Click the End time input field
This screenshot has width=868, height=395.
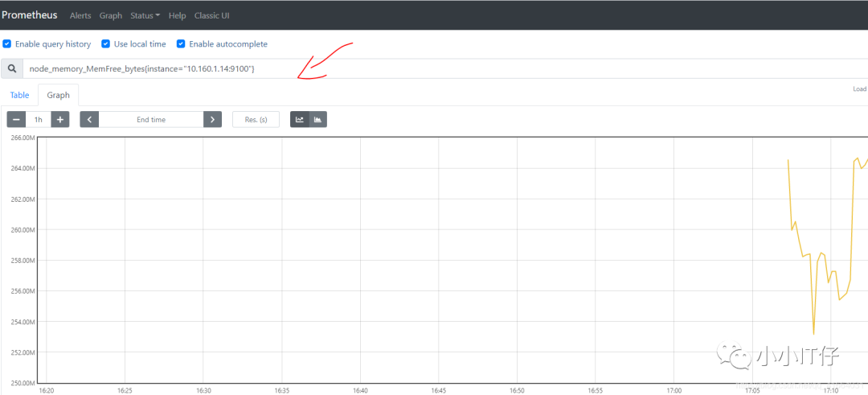point(151,120)
